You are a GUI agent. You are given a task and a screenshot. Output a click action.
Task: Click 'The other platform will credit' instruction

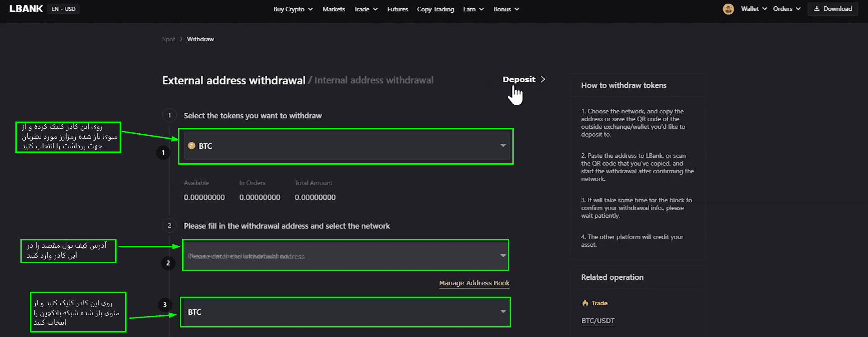pos(632,241)
